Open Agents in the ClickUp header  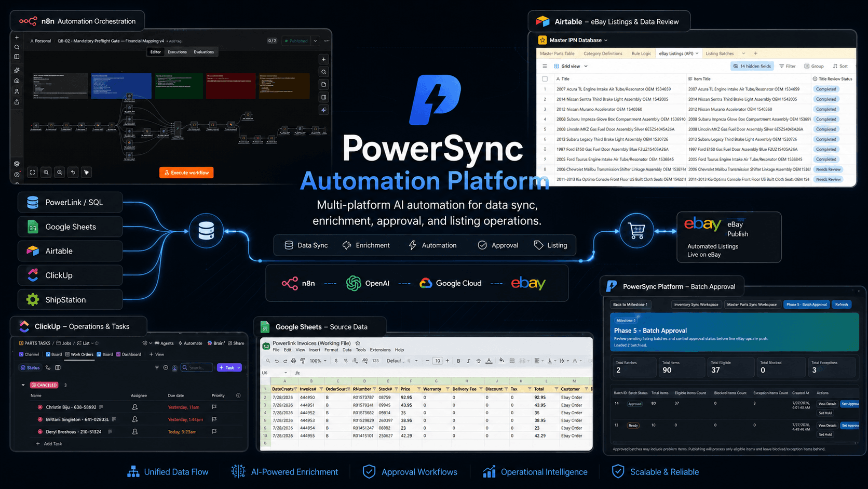pos(164,343)
